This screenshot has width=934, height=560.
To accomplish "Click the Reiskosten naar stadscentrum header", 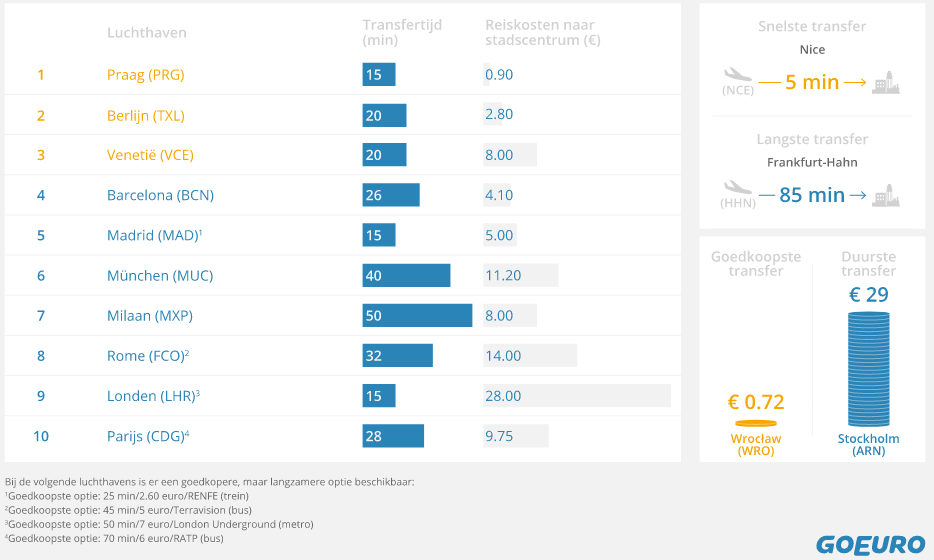I will click(x=542, y=32).
